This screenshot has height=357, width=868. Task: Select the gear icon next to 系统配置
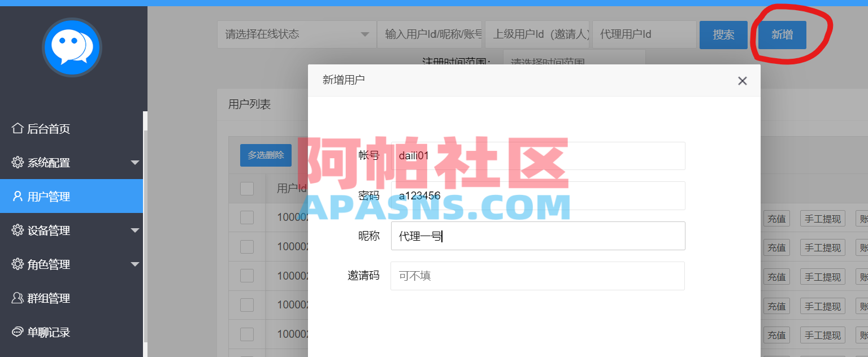[18, 162]
